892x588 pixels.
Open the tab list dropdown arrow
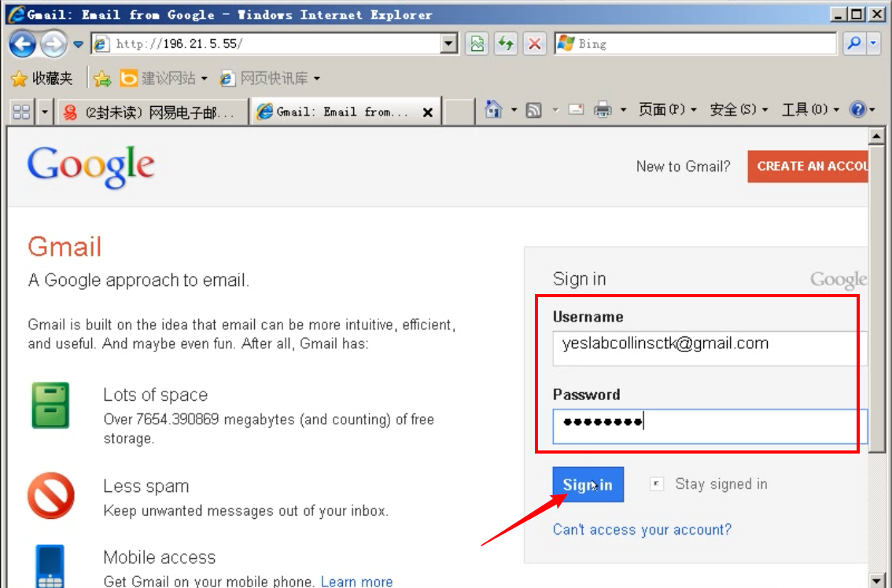click(44, 112)
